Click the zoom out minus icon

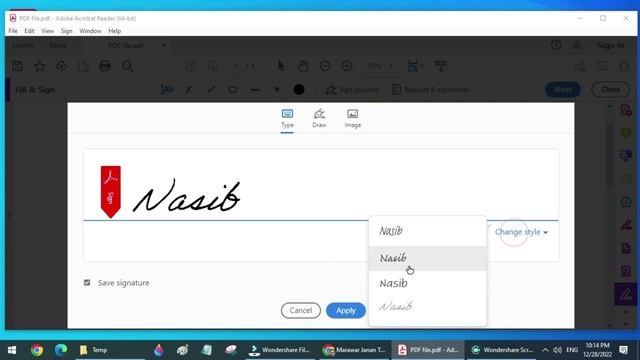[x=325, y=66]
